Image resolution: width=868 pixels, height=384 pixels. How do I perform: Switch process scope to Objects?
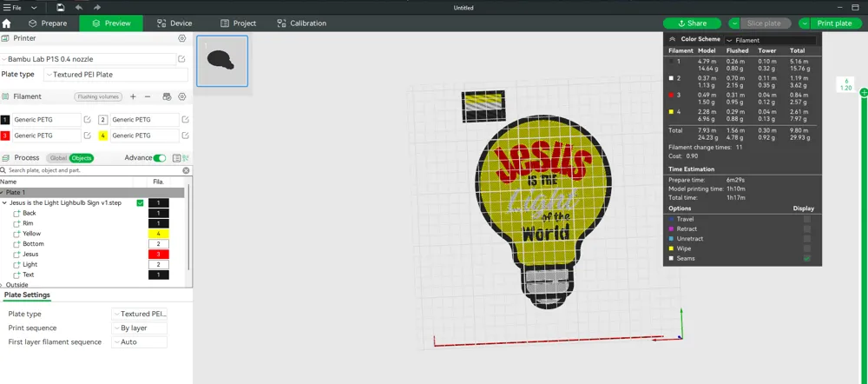click(x=82, y=158)
